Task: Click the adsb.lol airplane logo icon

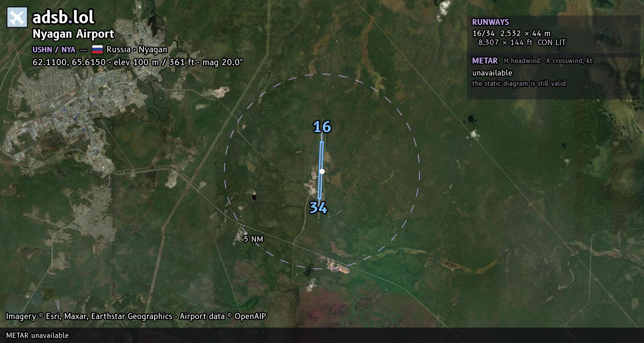Action: click(x=17, y=18)
